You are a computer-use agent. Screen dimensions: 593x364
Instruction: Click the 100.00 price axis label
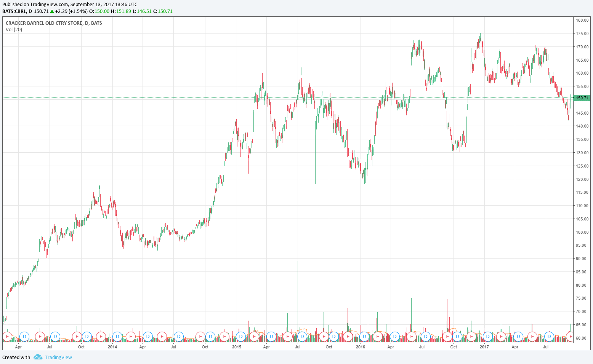[582, 232]
